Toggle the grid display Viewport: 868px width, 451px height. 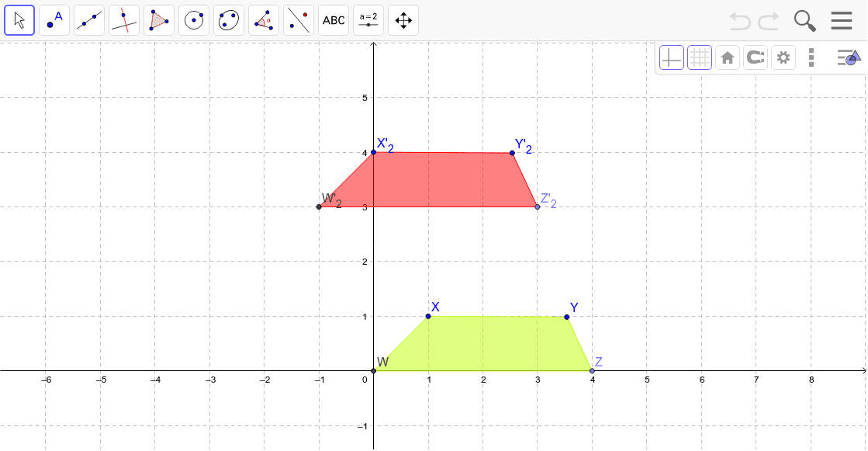(x=699, y=57)
